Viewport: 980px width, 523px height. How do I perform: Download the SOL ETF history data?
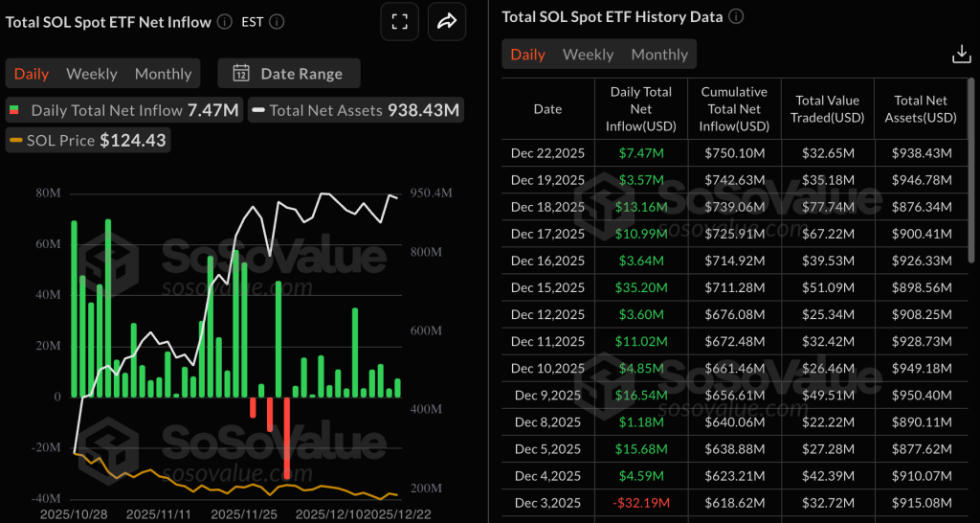(x=962, y=55)
